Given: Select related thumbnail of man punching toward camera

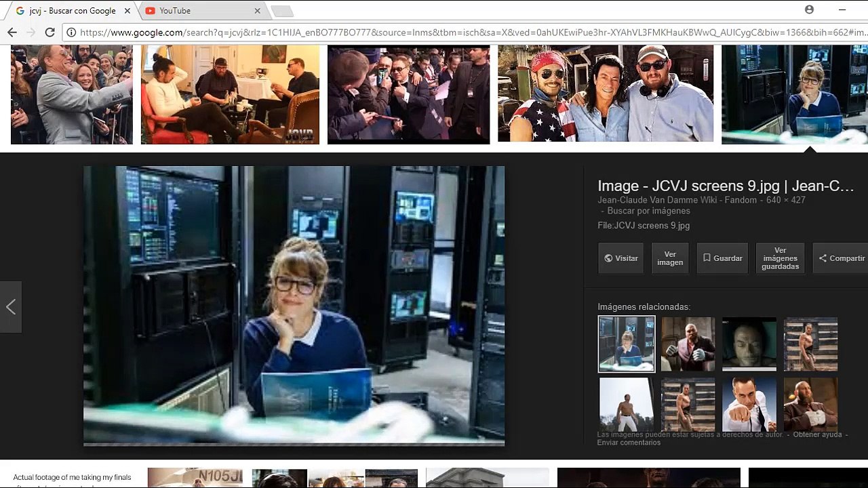Looking at the screenshot, I should click(x=749, y=405).
